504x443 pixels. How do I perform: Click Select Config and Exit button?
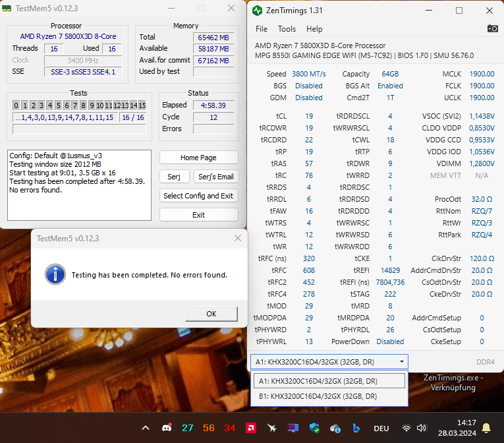tap(199, 196)
